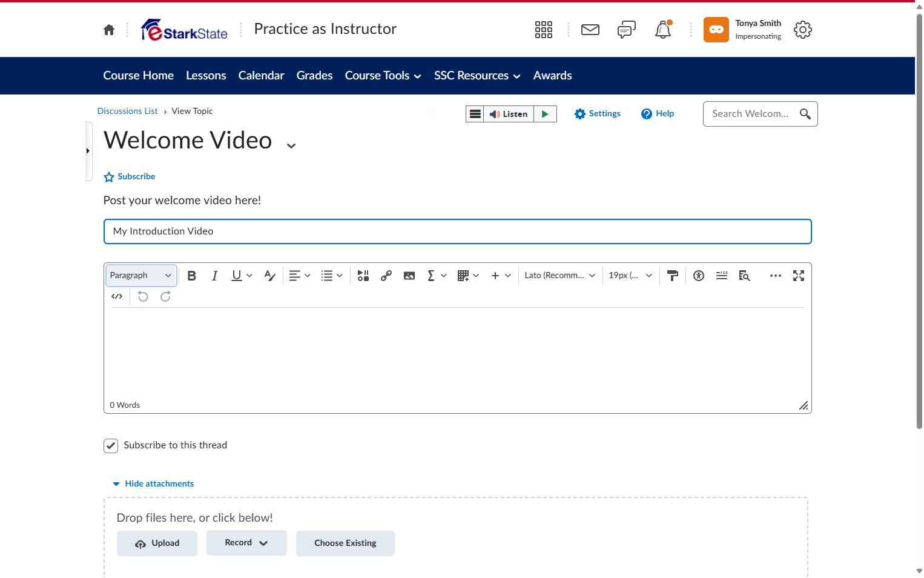Run the accessibility checker icon

tap(699, 276)
